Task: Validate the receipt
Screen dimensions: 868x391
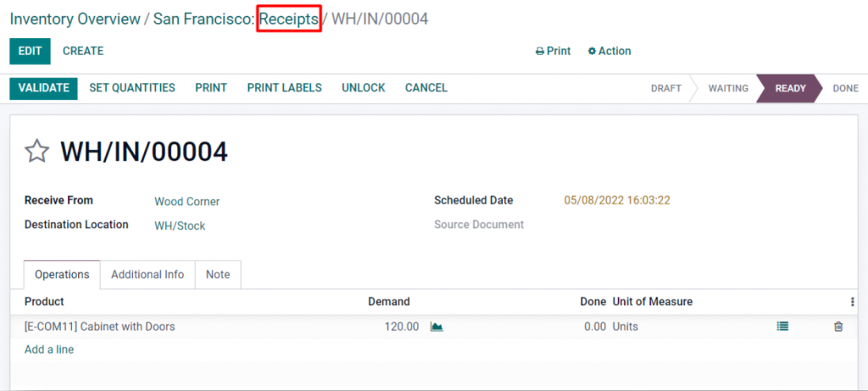Action: tap(44, 88)
